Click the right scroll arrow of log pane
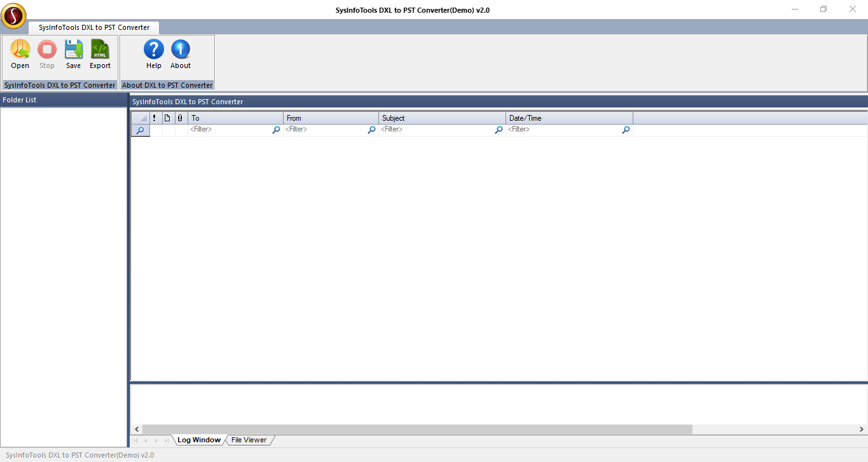 coord(862,430)
